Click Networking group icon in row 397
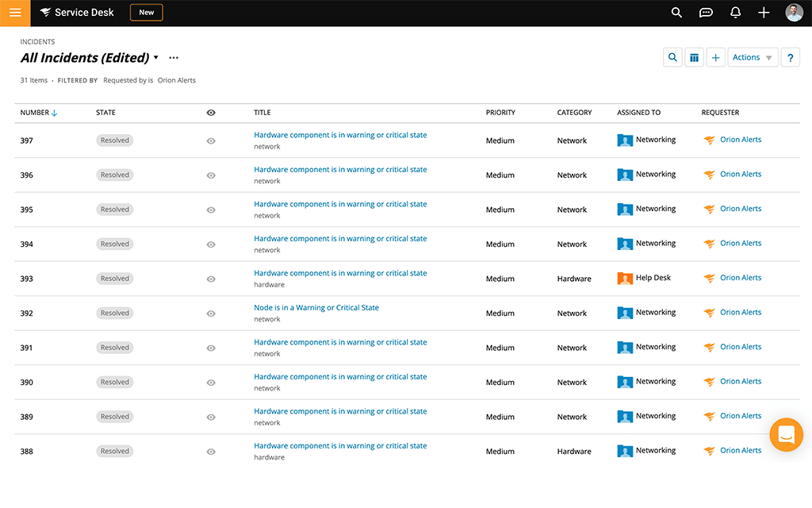812x508 pixels. pos(625,140)
